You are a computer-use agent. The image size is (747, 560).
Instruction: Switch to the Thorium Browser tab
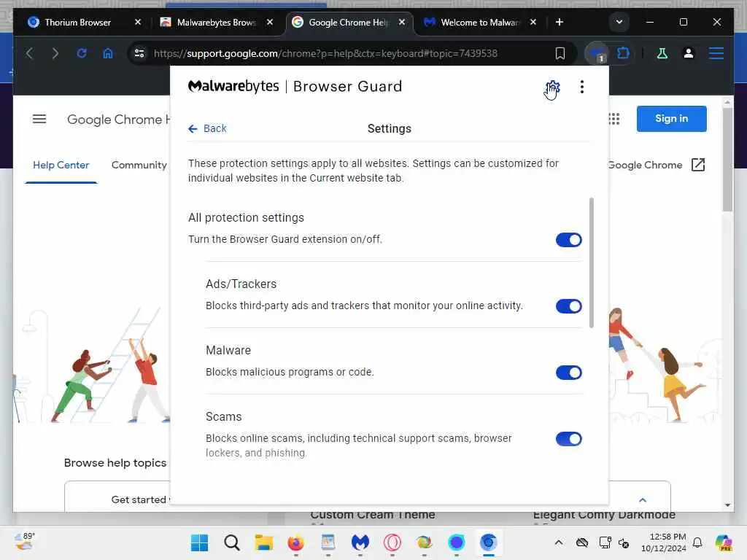pyautogui.click(x=77, y=23)
